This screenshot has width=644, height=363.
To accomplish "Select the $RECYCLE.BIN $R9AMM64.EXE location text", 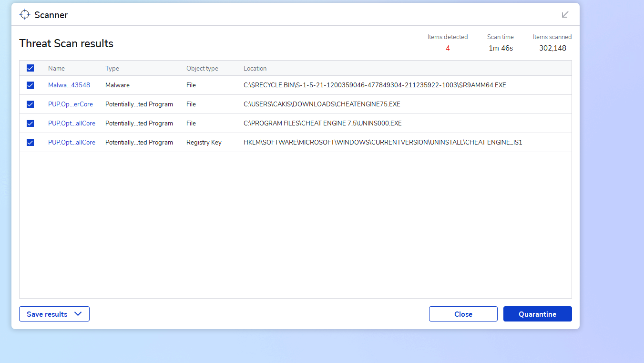I will tap(375, 85).
